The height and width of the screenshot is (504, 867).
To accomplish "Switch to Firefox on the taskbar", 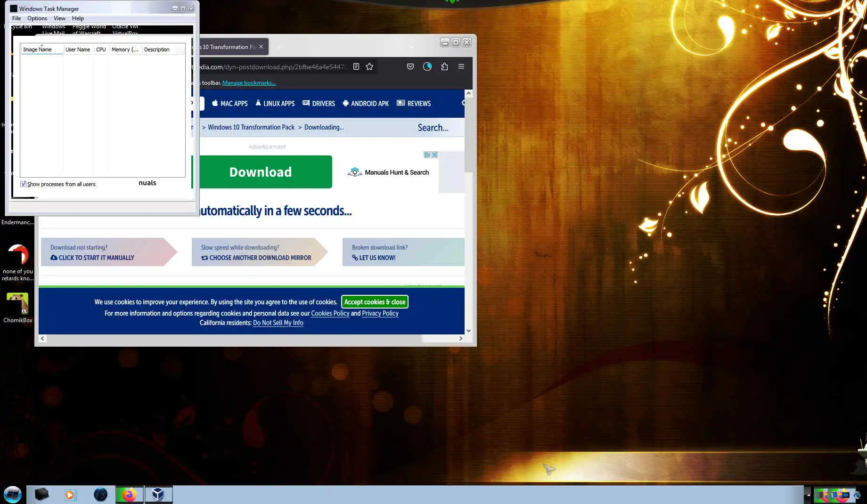I will tap(130, 495).
